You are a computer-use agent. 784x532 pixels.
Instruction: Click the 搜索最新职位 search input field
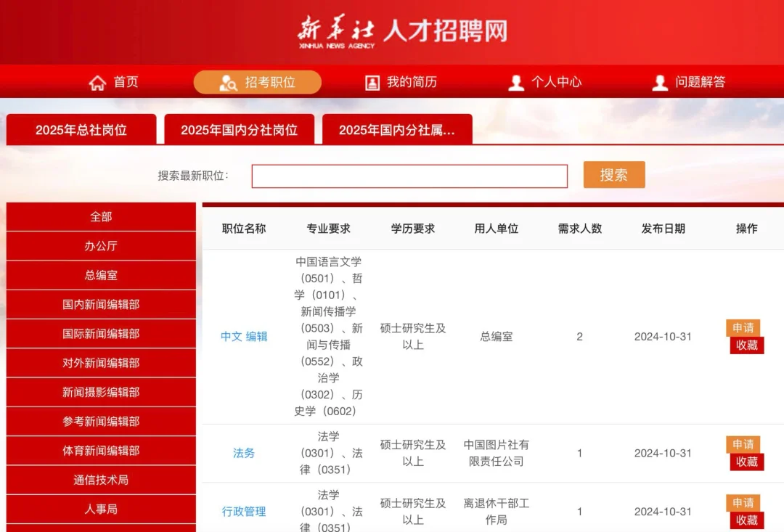pos(409,176)
